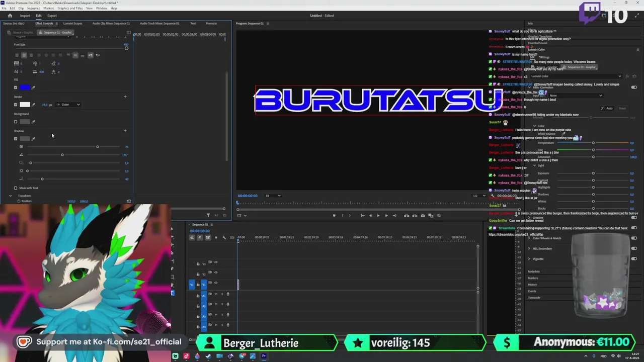The width and height of the screenshot is (644, 362).
Task: Switch to Audio Track Mixer tab
Action: pos(159,23)
